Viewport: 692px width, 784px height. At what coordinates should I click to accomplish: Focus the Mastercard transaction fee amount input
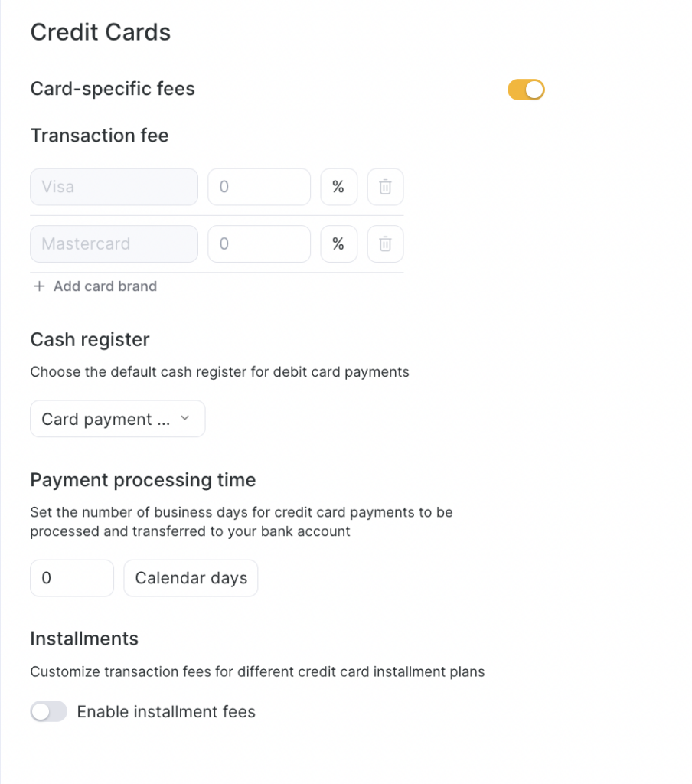[259, 244]
